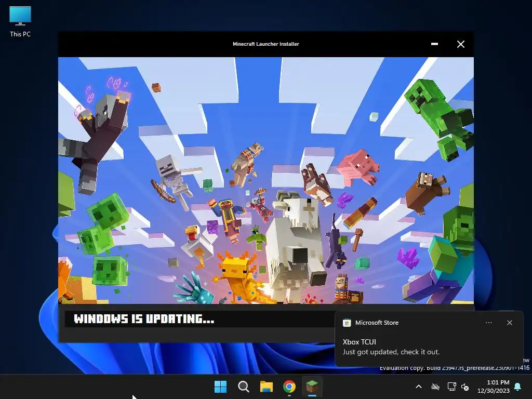
Task: Open the Windows Start menu
Action: (220, 387)
